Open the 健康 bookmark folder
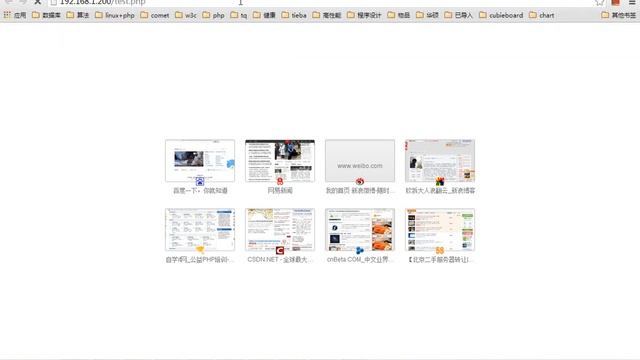The width and height of the screenshot is (640, 360). 264,15
